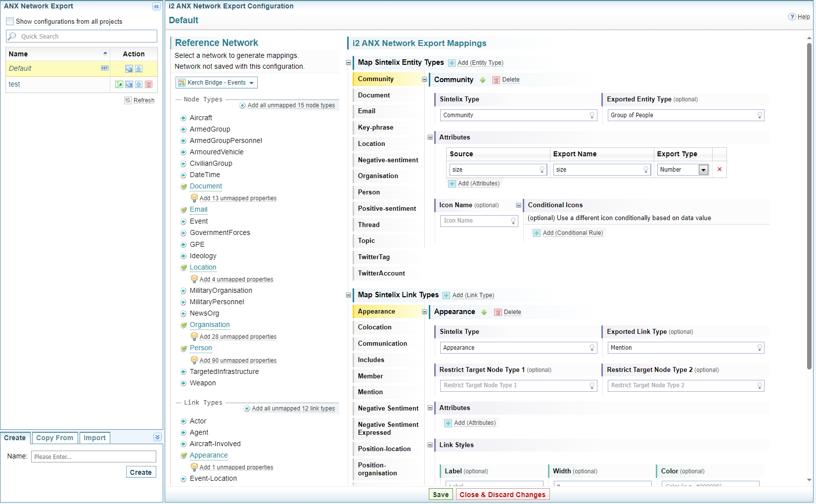Collapse the Map Sintelix Entity Types section
This screenshot has height=504, width=816.
[x=349, y=63]
